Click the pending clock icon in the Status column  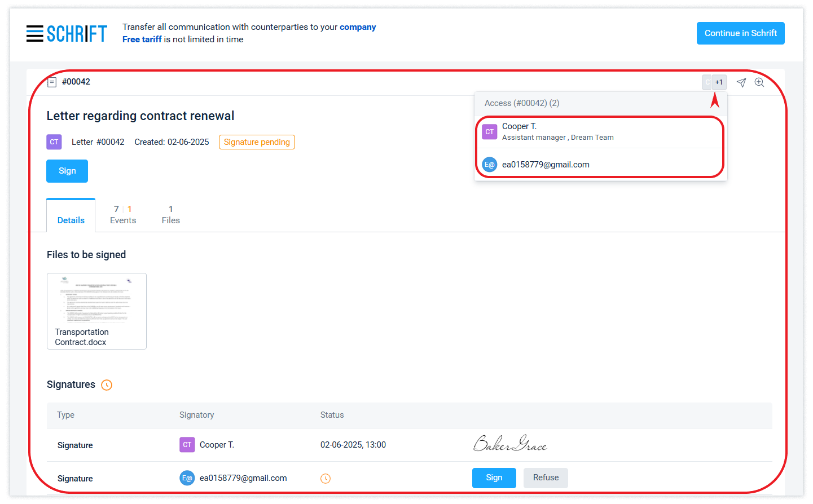(x=326, y=479)
